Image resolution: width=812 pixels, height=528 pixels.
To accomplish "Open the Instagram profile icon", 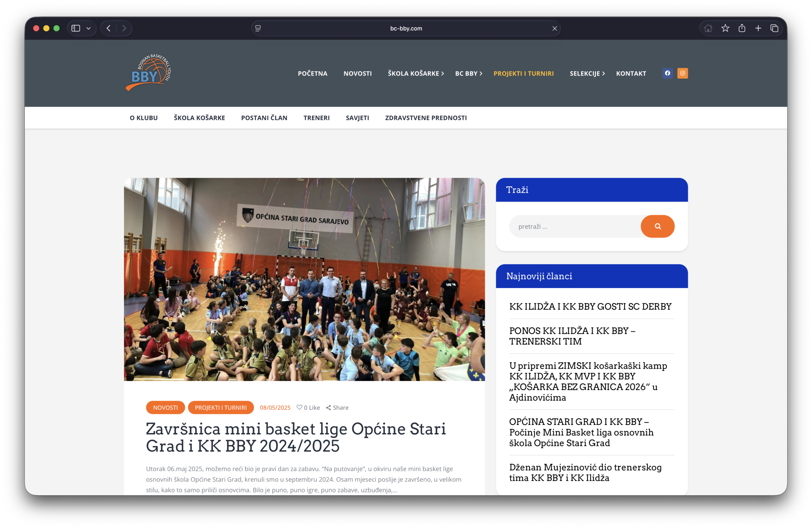I will (682, 73).
